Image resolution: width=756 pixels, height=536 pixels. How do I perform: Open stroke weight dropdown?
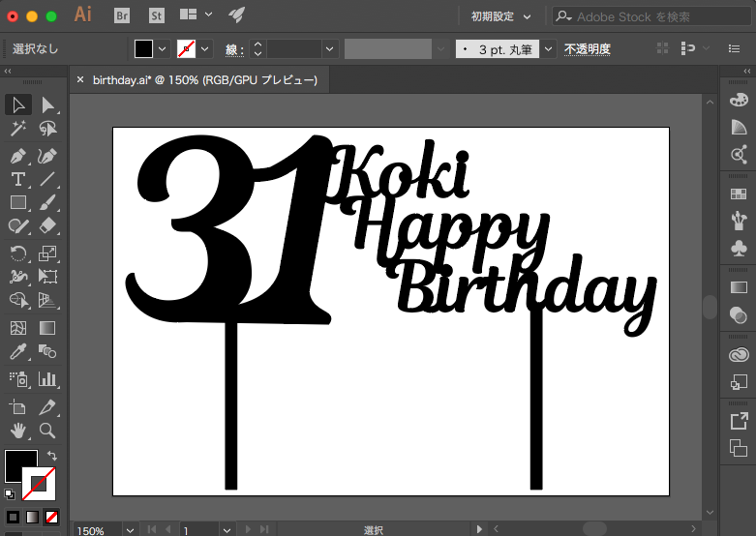330,49
